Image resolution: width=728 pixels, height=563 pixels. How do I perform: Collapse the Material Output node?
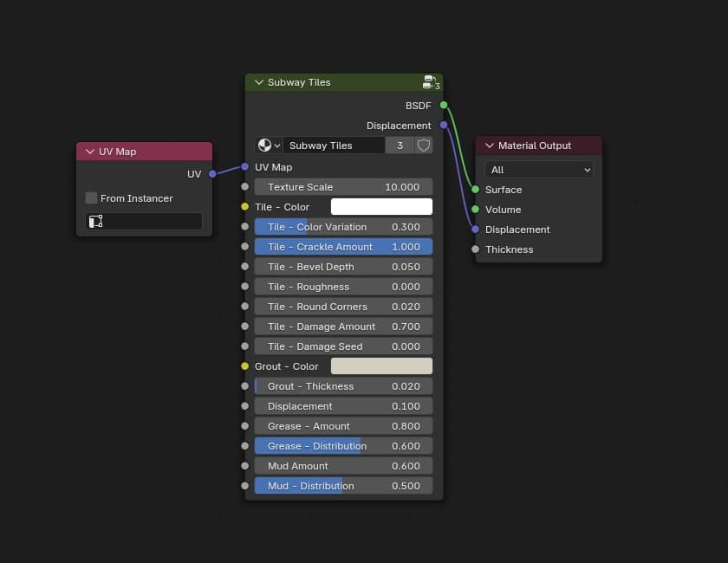489,146
